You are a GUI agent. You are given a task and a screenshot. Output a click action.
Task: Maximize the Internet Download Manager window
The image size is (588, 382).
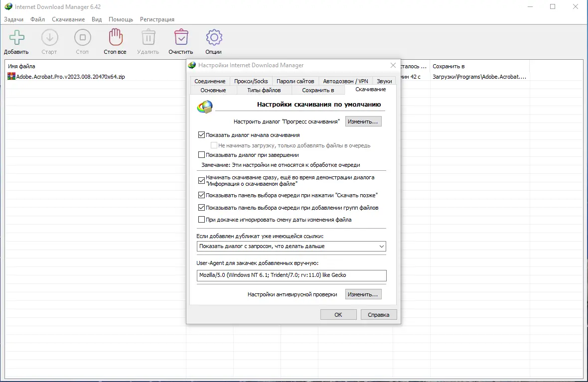click(x=553, y=7)
